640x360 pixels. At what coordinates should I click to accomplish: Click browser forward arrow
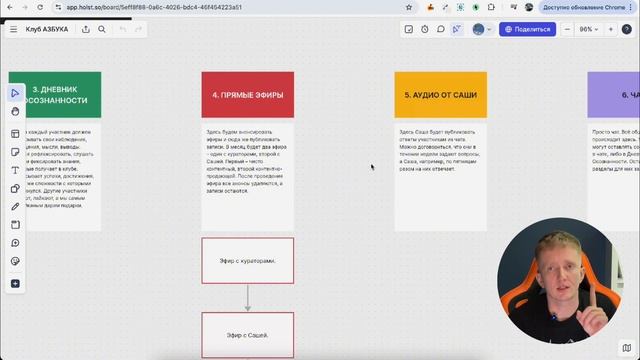[x=25, y=7]
